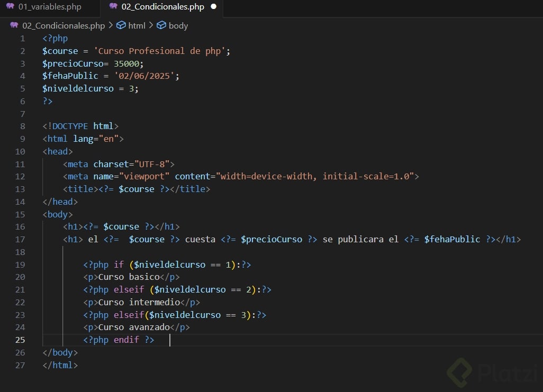543x392 pixels.
Task: Select the 02_Condicionales.php tab
Action: pyautogui.click(x=162, y=7)
